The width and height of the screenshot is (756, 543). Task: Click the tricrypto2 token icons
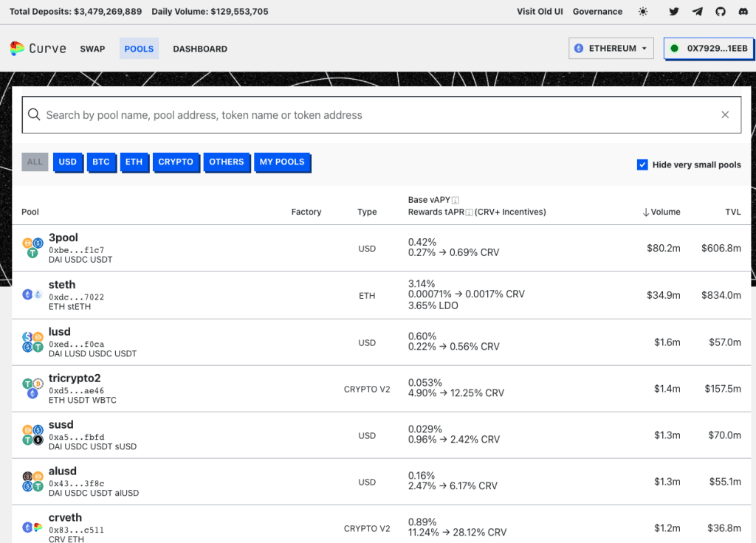click(32, 388)
